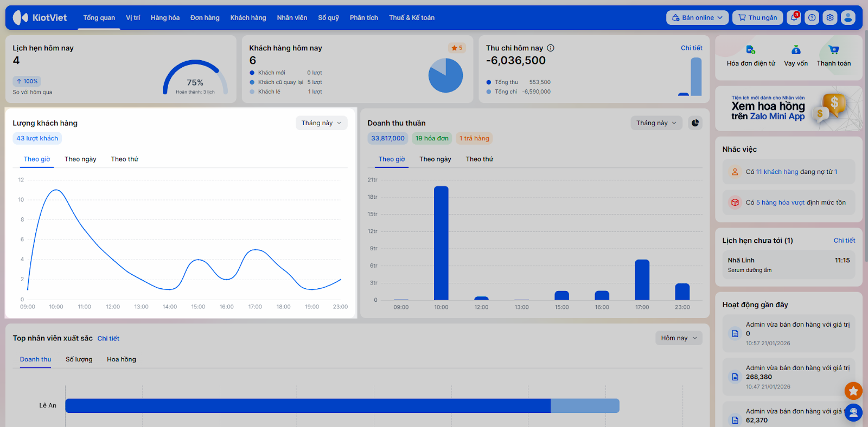Open the Hôm nay dropdown for top employees
Viewport: 868px width, 427px height.
[x=678, y=338]
